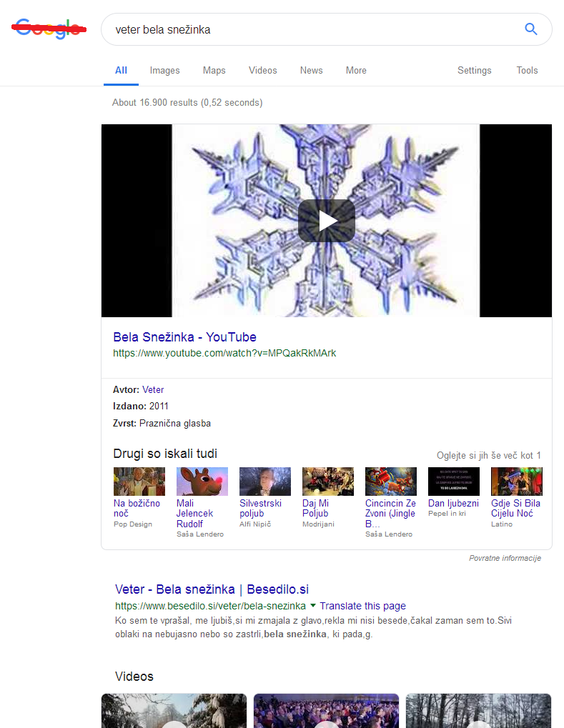Viewport: 564px width, 728px height.
Task: Switch to the Maps tab
Action: pos(214,70)
